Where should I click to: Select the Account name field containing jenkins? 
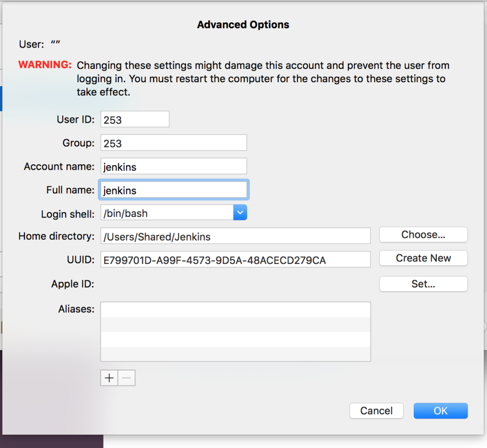(x=173, y=166)
